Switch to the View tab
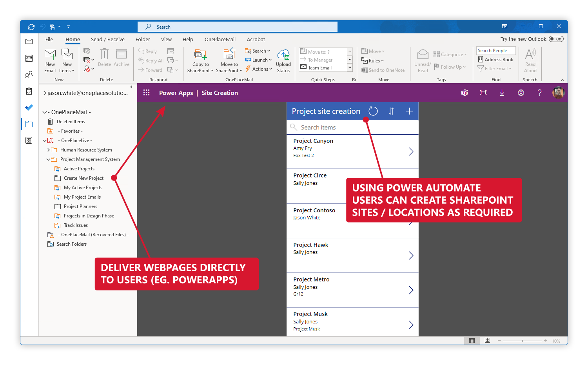Screen dimensions: 588x365 [166, 39]
